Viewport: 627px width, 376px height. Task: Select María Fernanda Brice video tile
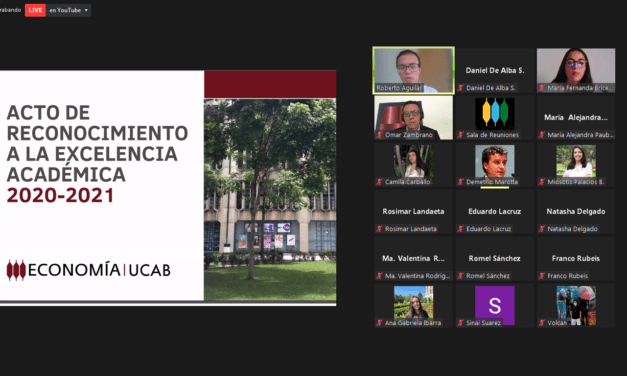(576, 70)
